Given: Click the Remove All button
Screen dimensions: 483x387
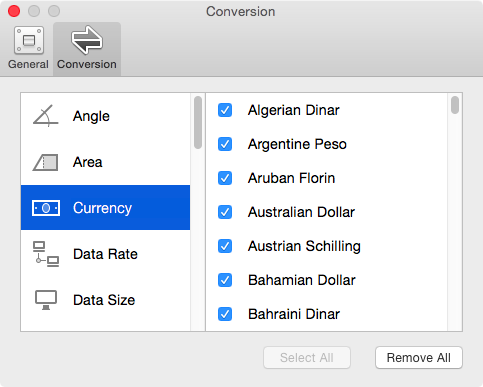Looking at the screenshot, I should tap(419, 358).
